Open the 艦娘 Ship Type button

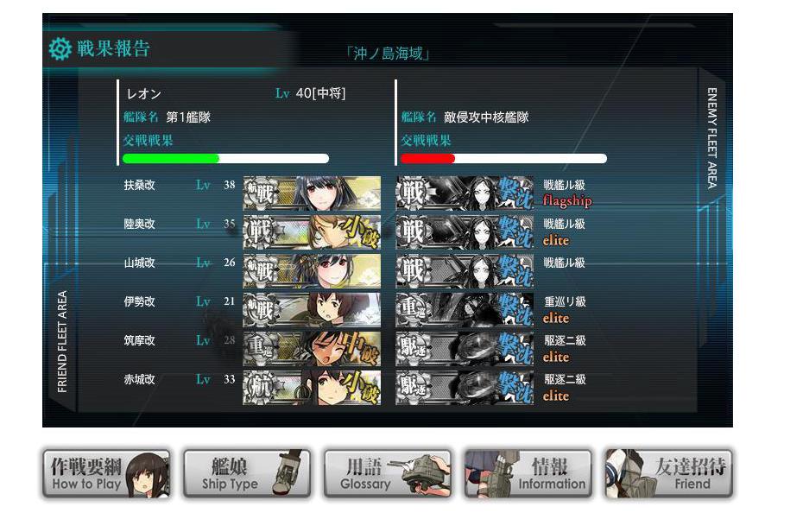[247, 473]
